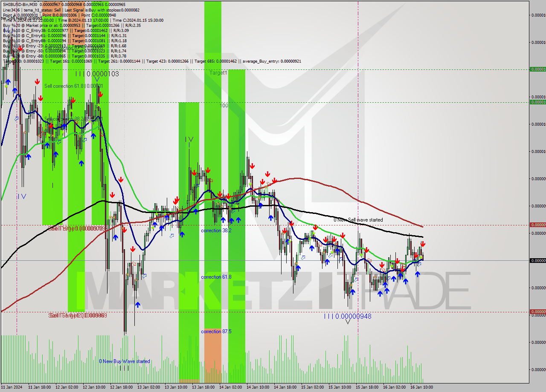This screenshot has height=392, width=546.
Task: Click the 'correction 87.5' label
Action: [216, 331]
